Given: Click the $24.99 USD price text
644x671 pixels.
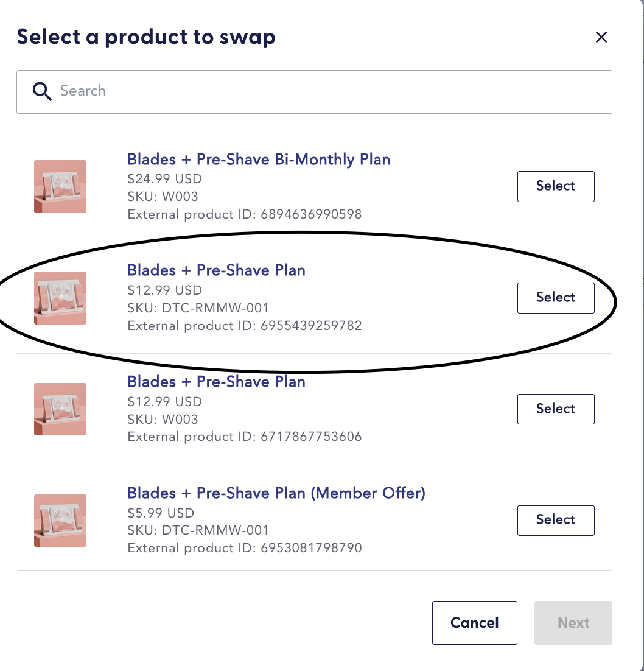Looking at the screenshot, I should pos(164,179).
